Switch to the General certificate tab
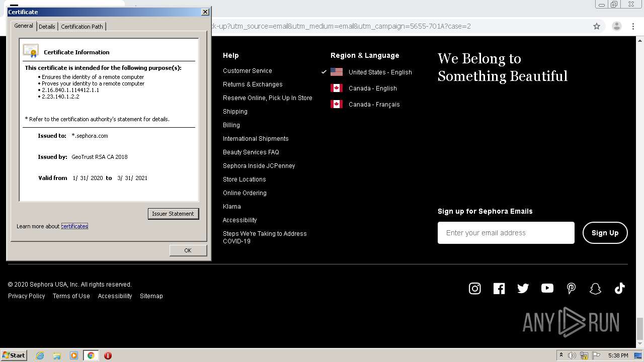 [24, 26]
